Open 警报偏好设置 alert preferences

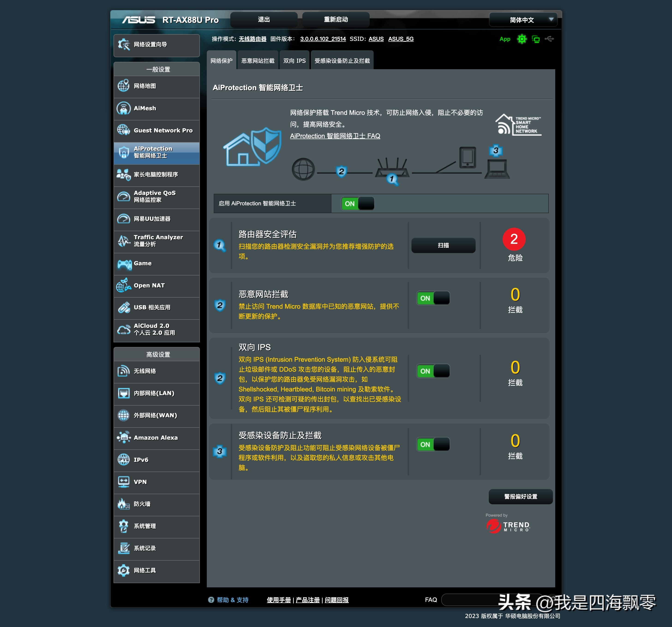coord(521,496)
